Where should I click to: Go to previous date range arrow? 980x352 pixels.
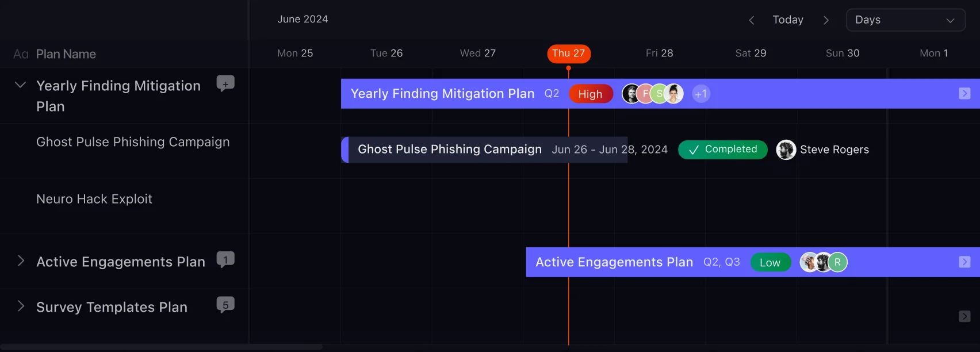[x=751, y=20]
